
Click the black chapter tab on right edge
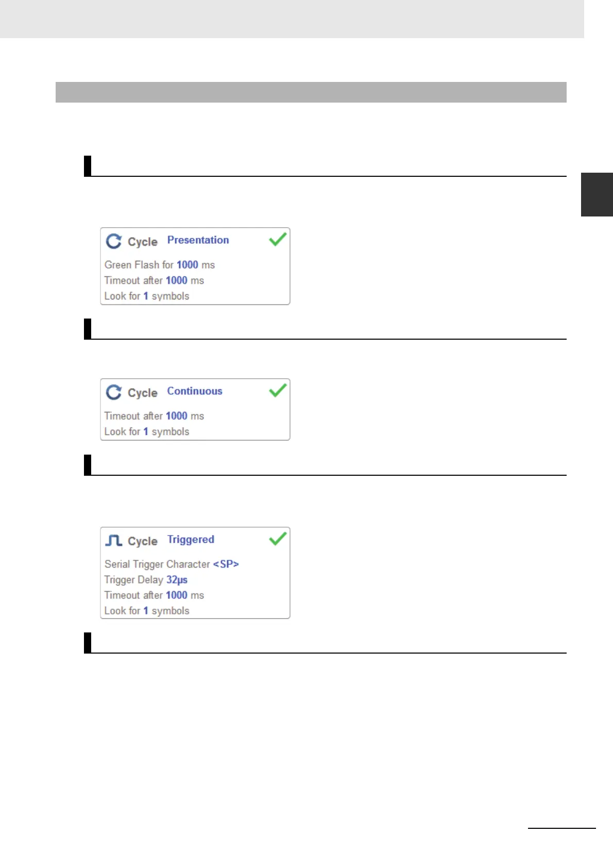pyautogui.click(x=597, y=194)
